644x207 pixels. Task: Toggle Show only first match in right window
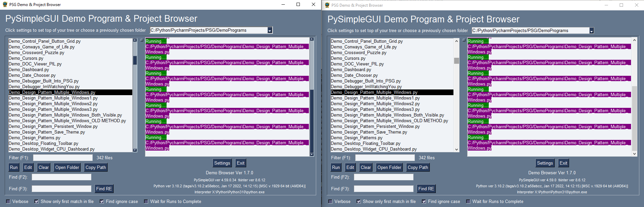(x=358, y=201)
